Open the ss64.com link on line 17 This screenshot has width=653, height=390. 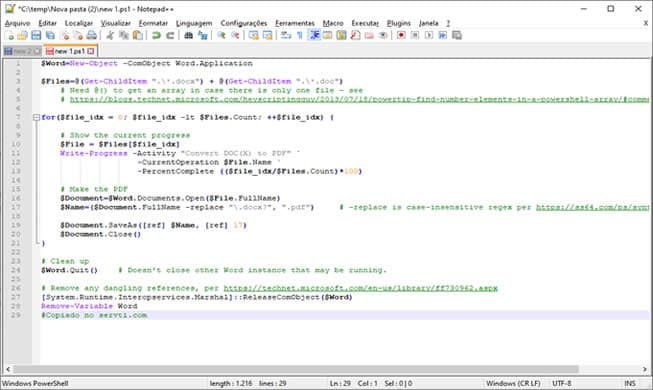tap(592, 207)
